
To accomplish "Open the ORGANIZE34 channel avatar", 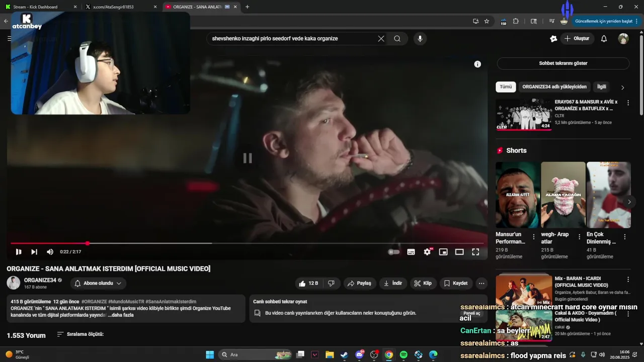I will [14, 283].
